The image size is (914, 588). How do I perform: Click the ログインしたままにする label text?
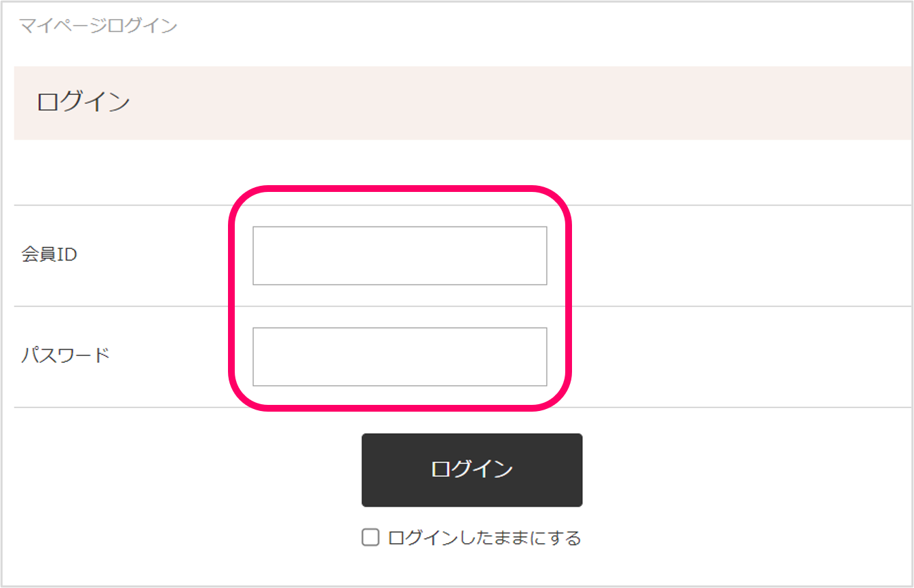pos(484,538)
